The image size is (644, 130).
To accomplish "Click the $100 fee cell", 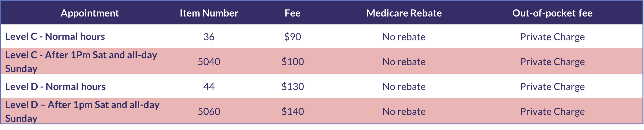I will coord(292,62).
